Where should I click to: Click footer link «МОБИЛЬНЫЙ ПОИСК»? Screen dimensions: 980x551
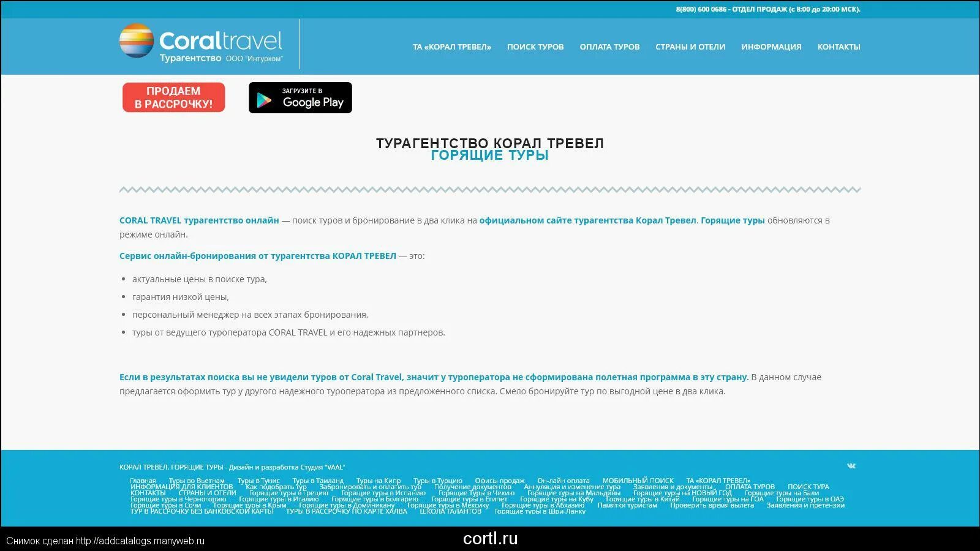pyautogui.click(x=638, y=481)
